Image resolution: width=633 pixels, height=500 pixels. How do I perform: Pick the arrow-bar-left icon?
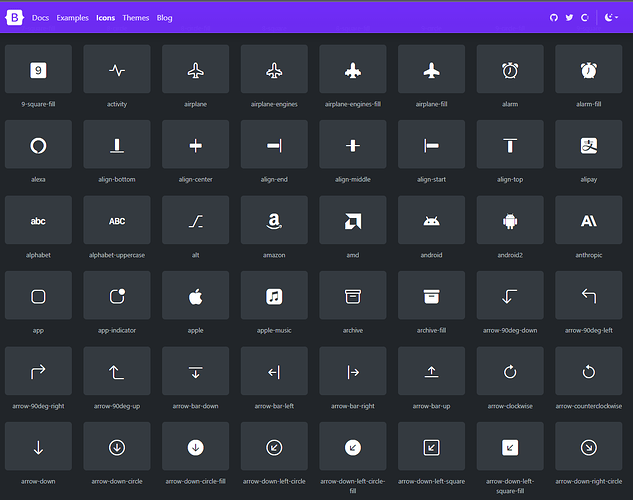tap(274, 371)
